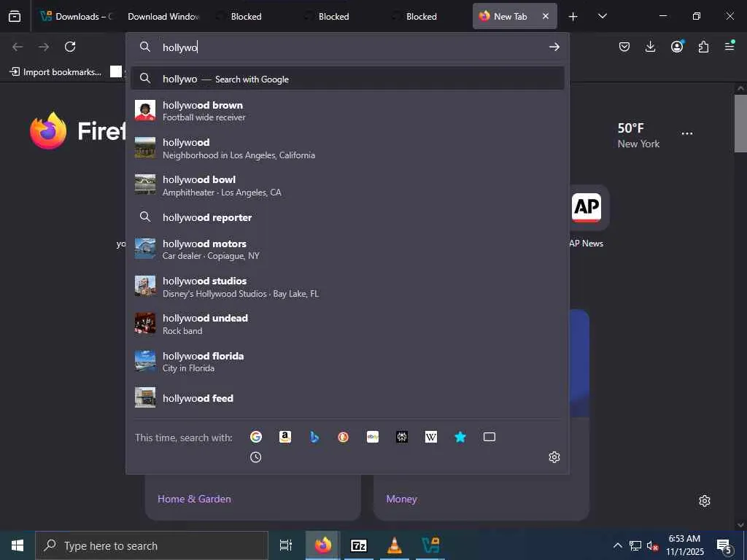Pick the 'hollywood feed' suggestion
The image size is (747, 560).
click(347, 397)
